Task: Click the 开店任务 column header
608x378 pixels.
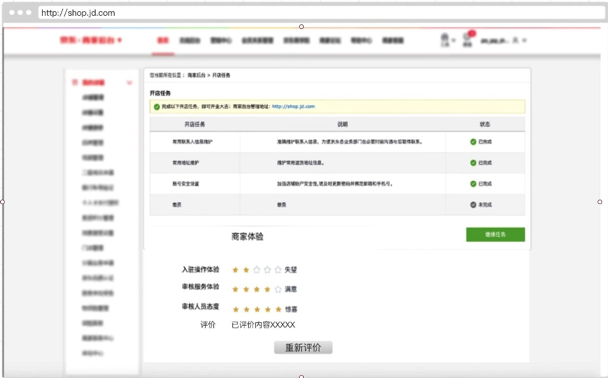Action: coord(195,124)
